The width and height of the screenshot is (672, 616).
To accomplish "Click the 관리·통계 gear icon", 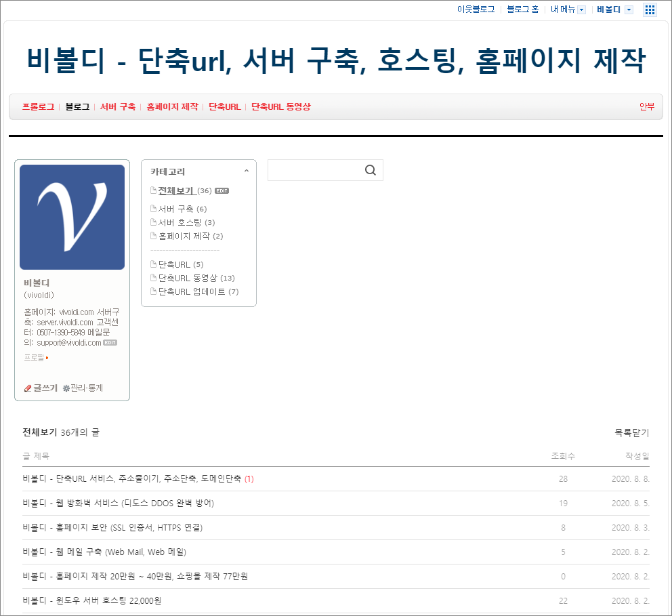I will pos(66,388).
